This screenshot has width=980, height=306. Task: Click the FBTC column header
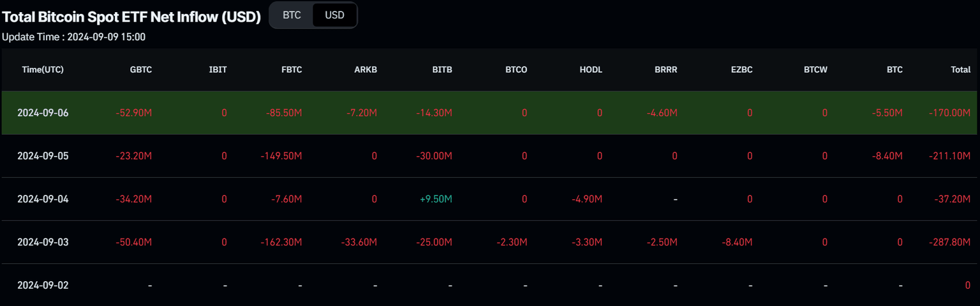click(x=291, y=70)
